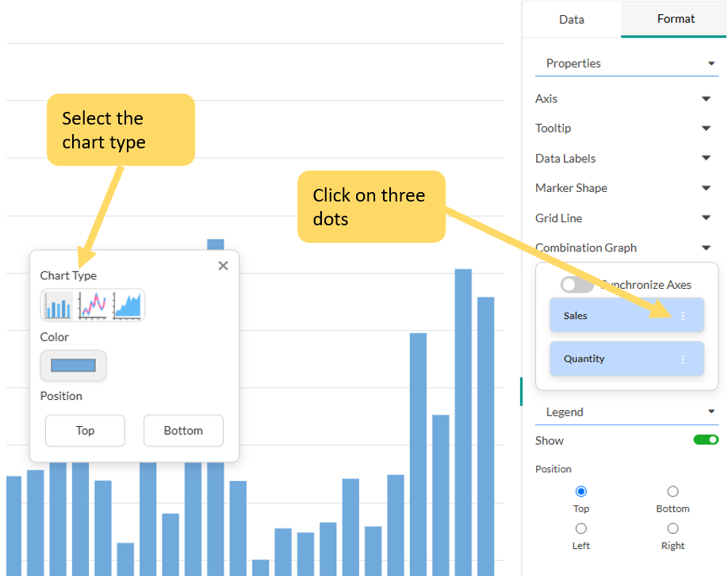Viewport: 728px width, 580px height.
Task: Click three dots on Sales series
Action: tap(683, 316)
